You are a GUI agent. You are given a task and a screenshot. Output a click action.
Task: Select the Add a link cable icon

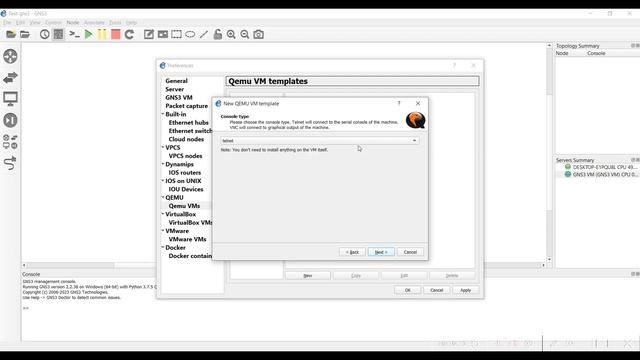coord(10,163)
